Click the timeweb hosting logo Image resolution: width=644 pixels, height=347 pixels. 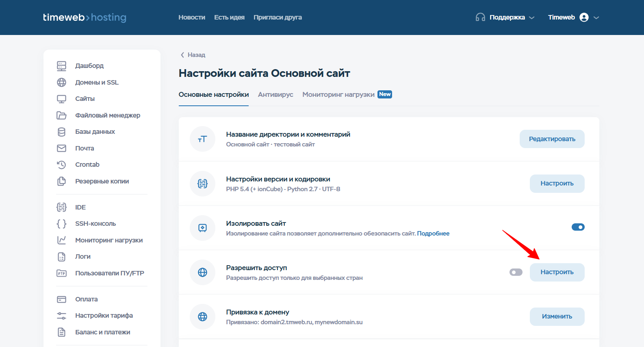85,17
